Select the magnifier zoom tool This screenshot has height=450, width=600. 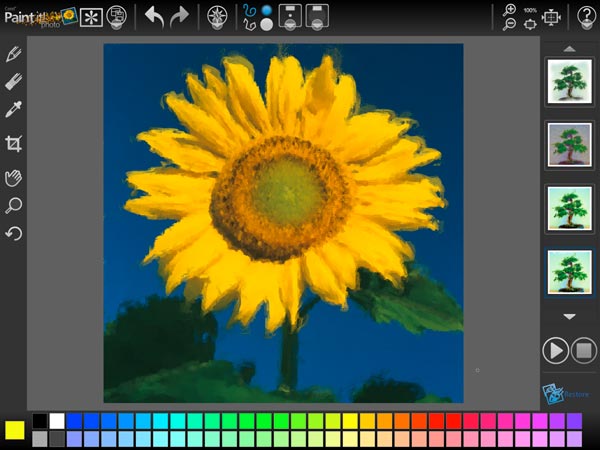click(14, 205)
